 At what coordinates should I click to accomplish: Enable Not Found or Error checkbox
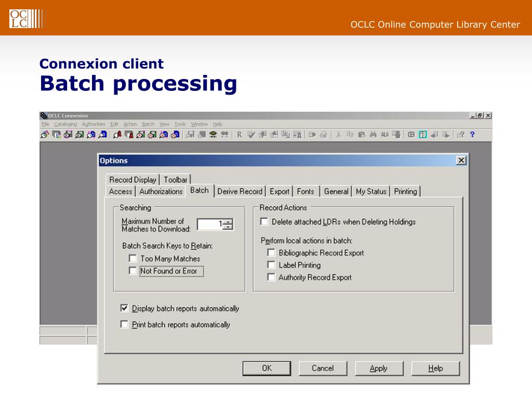[x=132, y=271]
